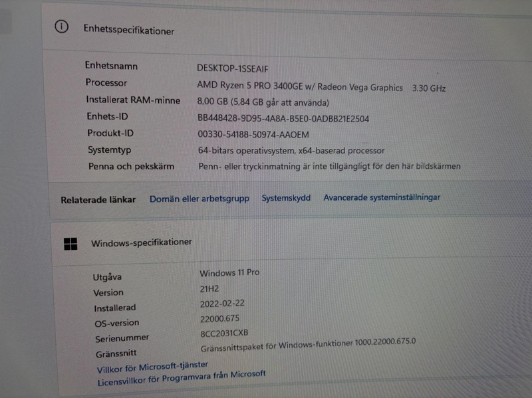The width and height of the screenshot is (532, 398).
Task: Click the Penna och pekskärm label
Action: pyautogui.click(x=131, y=167)
